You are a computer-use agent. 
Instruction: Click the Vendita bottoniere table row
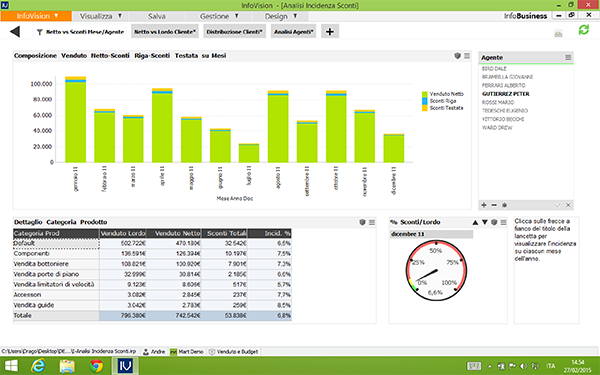point(152,264)
